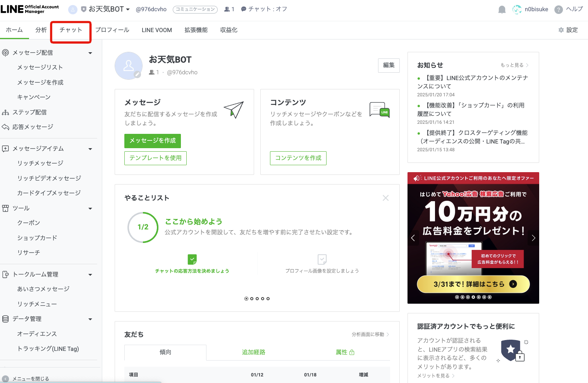Switch to the チャット tab
The height and width of the screenshot is (383, 588).
[x=71, y=30]
